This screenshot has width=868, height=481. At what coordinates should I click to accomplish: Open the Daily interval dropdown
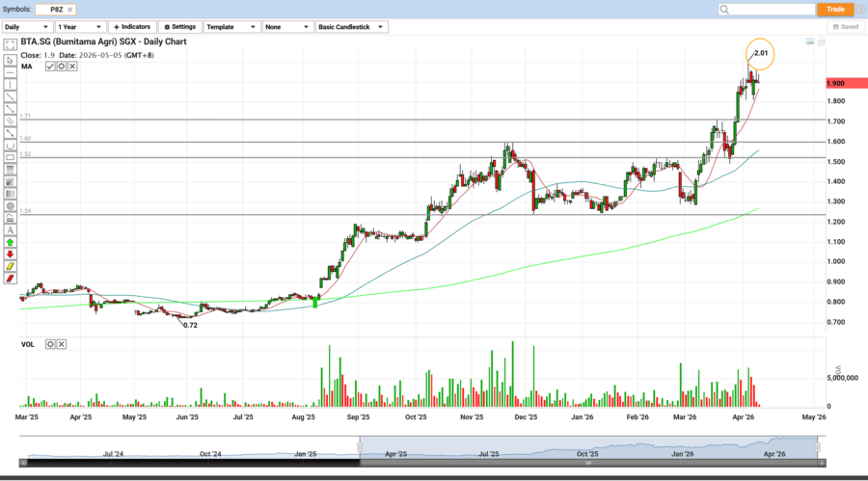coord(26,27)
